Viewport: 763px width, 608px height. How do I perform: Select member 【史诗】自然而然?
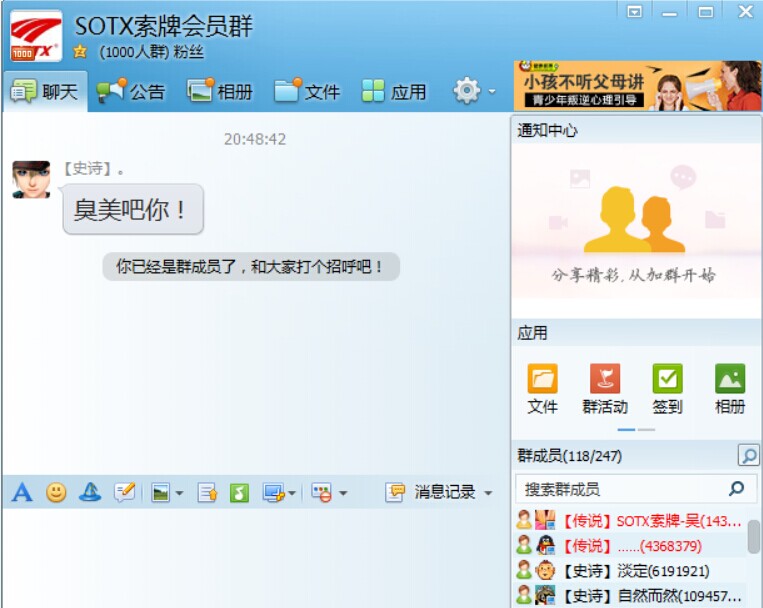631,595
